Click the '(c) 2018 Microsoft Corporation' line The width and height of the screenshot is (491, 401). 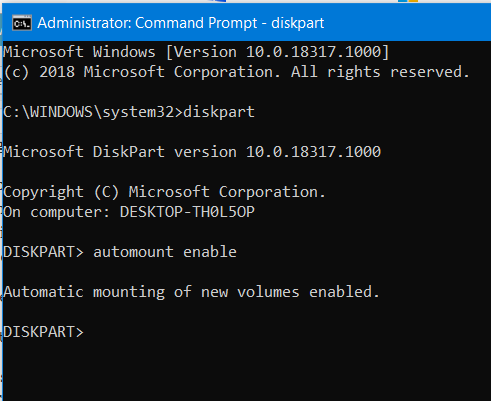pyautogui.click(x=142, y=72)
